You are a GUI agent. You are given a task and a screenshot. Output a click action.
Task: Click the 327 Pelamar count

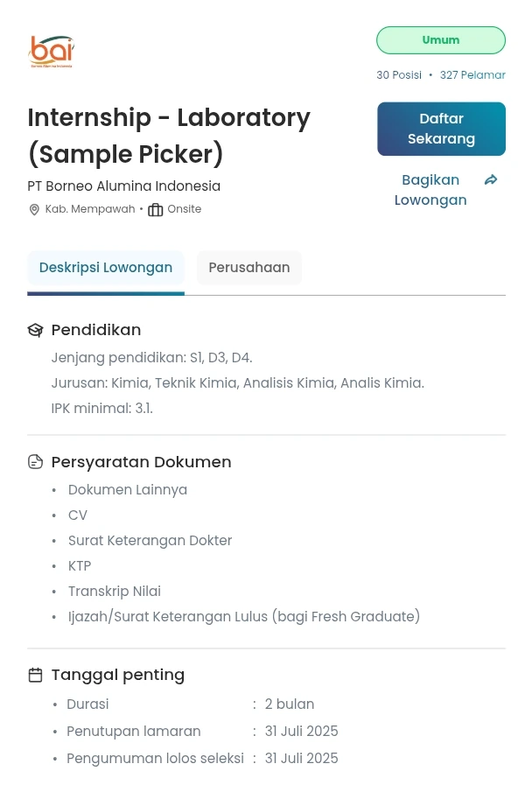[x=472, y=75]
